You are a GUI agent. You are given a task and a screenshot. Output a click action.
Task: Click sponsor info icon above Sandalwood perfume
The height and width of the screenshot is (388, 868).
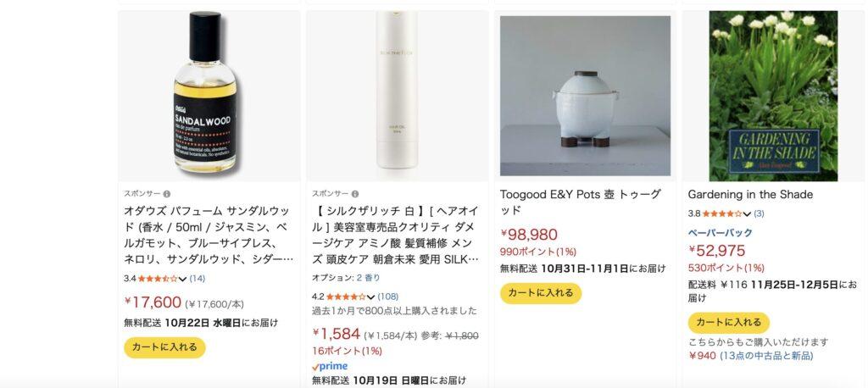[167, 194]
